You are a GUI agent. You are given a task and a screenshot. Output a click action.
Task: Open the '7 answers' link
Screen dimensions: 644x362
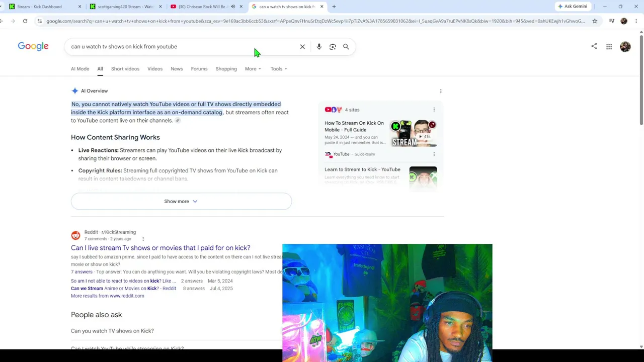(x=82, y=272)
